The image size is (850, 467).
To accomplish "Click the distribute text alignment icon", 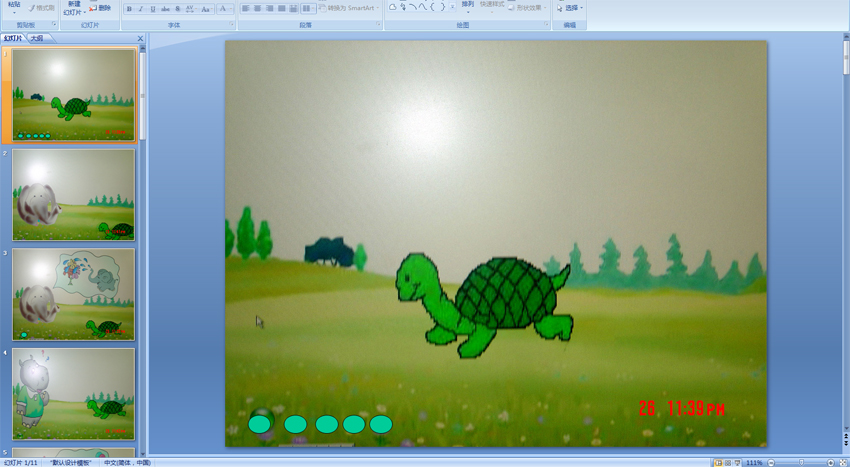I will coord(293,9).
